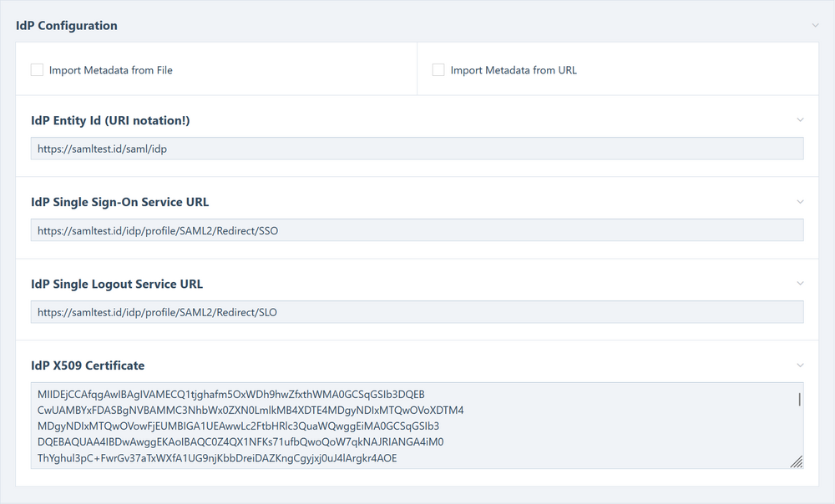Enable the Import Metadata from URL checkbox
Image resolution: width=835 pixels, height=504 pixels.
pyautogui.click(x=438, y=70)
